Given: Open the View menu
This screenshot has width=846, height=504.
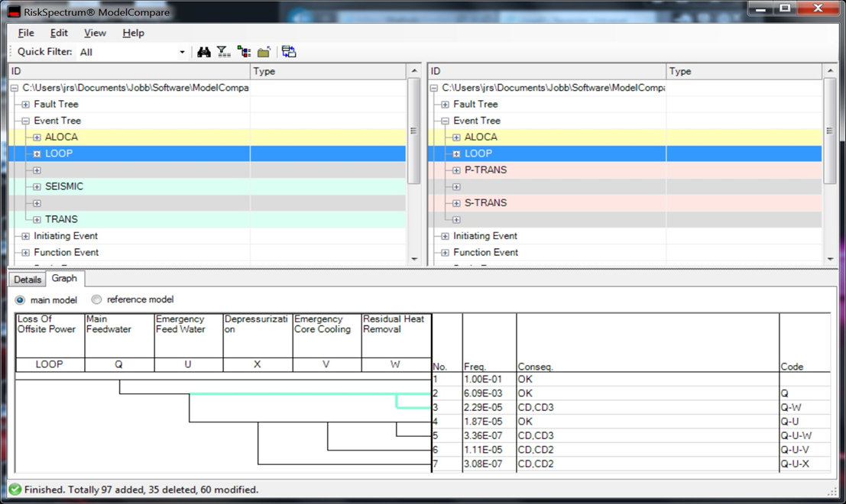Looking at the screenshot, I should point(95,33).
